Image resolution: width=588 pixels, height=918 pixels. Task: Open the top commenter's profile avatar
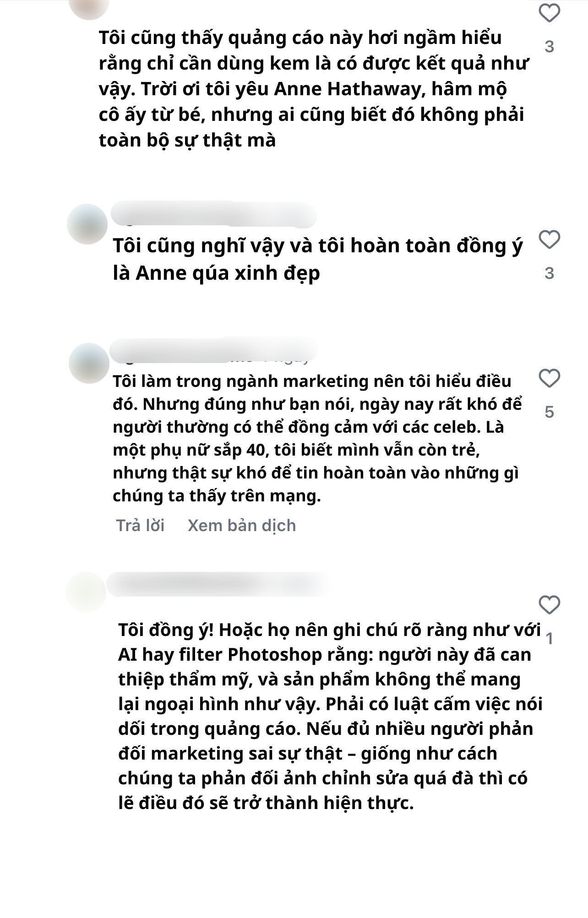click(89, 7)
